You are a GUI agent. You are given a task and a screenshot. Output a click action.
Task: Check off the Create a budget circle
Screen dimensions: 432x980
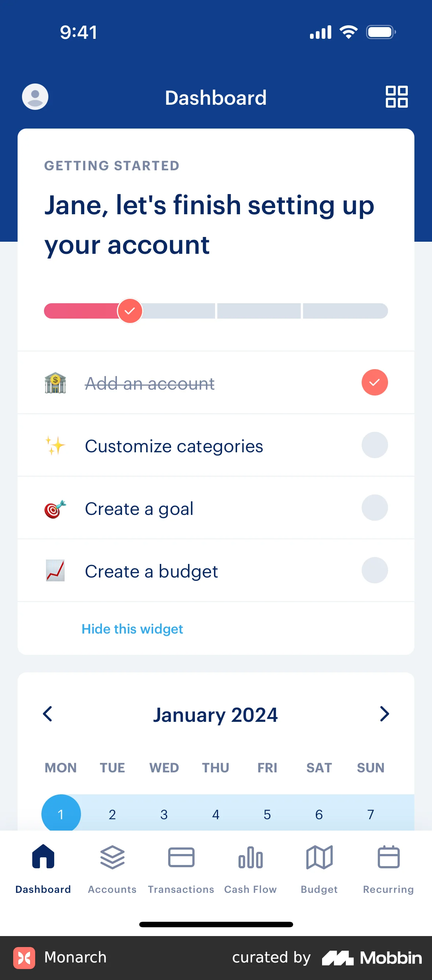click(374, 570)
